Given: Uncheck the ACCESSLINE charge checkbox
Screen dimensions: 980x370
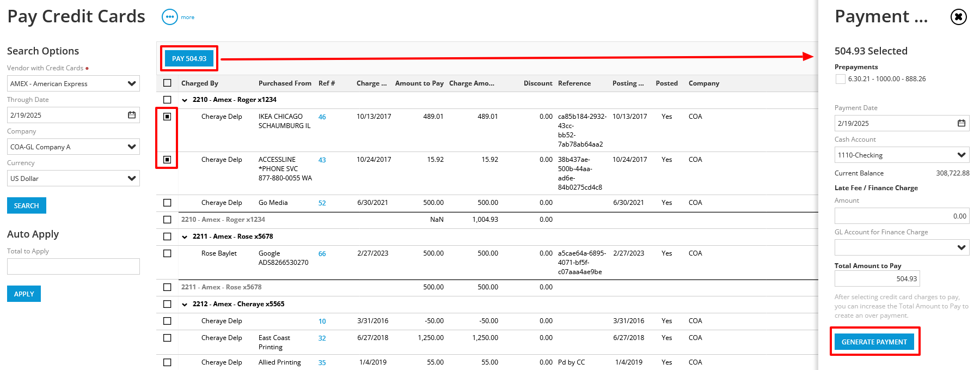Looking at the screenshot, I should point(167,160).
